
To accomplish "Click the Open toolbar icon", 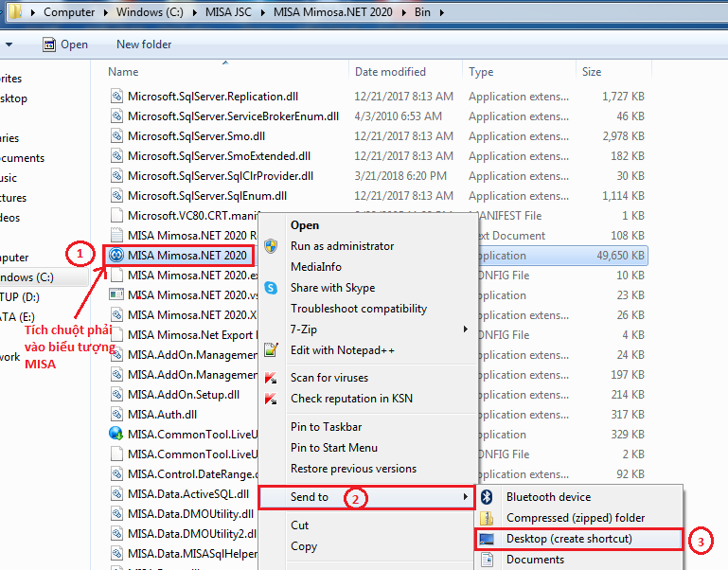I will (x=48, y=45).
